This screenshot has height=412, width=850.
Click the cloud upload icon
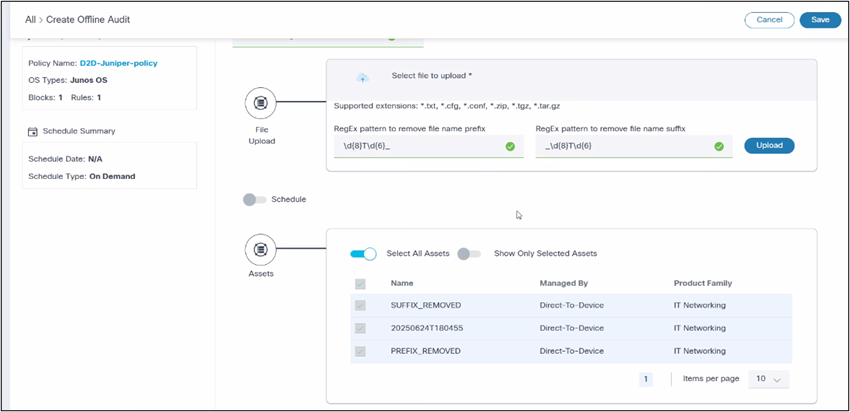[363, 77]
